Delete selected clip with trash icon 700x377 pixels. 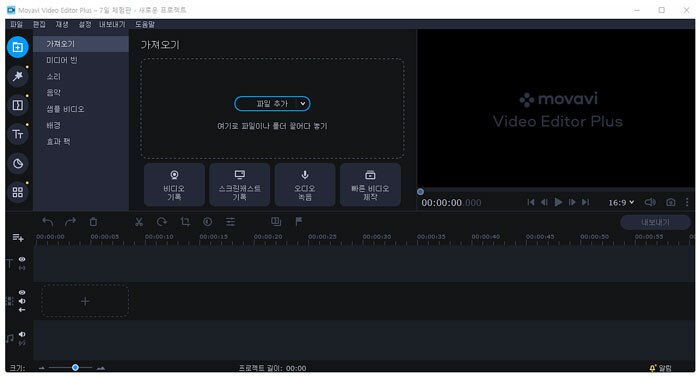click(93, 222)
